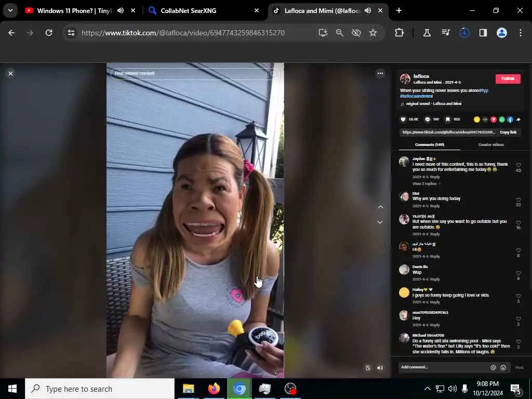The height and width of the screenshot is (399, 532).
Task: Go back to previous page
Action: coord(11,33)
